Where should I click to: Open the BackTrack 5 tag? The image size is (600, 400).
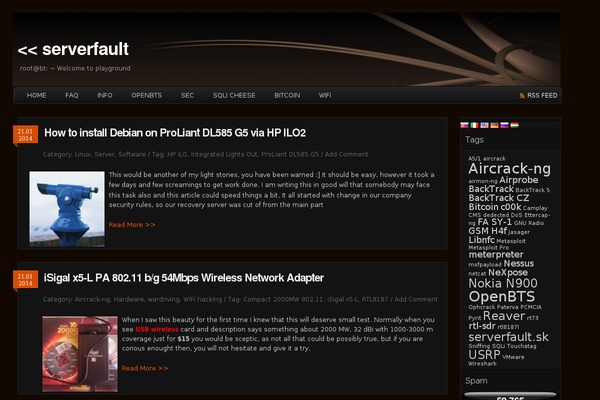(532, 190)
